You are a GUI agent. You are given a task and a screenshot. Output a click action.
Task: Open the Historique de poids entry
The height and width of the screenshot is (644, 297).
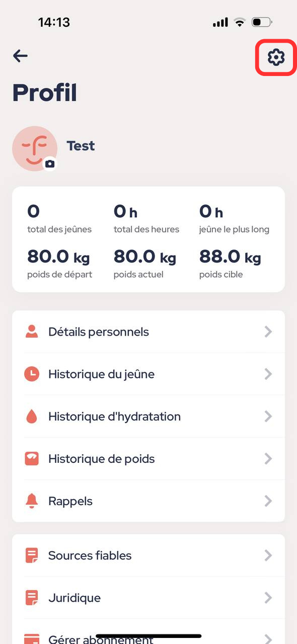click(x=148, y=458)
